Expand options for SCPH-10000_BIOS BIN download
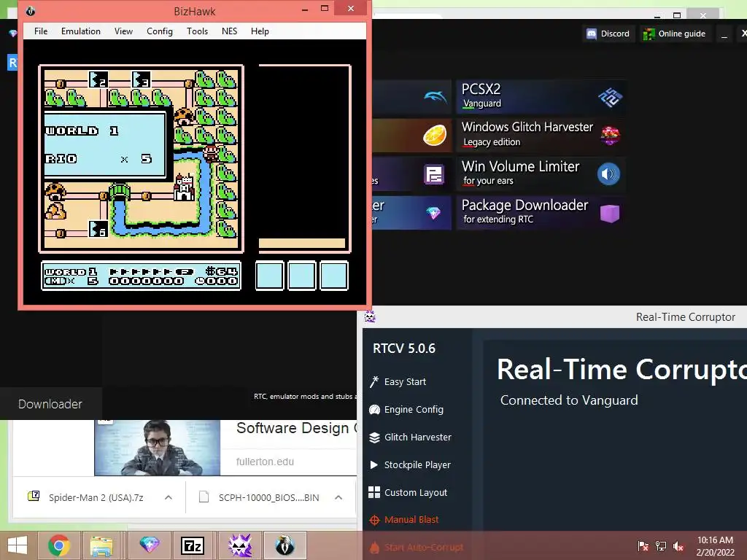The image size is (747, 560). [338, 497]
